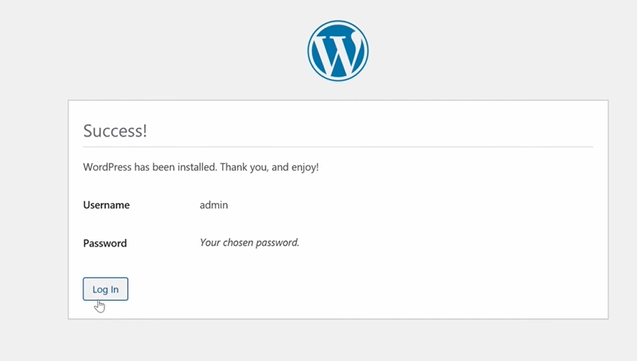Image resolution: width=637 pixels, height=361 pixels.
Task: Click the white W letter inside logo
Action: pos(338,54)
